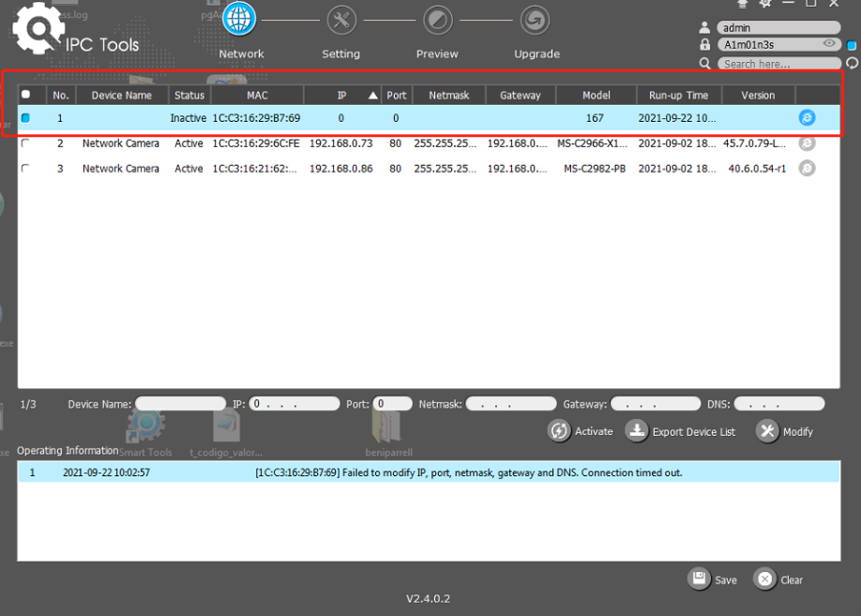Open the Setting step tools icon
The height and width of the screenshot is (616, 861).
tap(341, 21)
